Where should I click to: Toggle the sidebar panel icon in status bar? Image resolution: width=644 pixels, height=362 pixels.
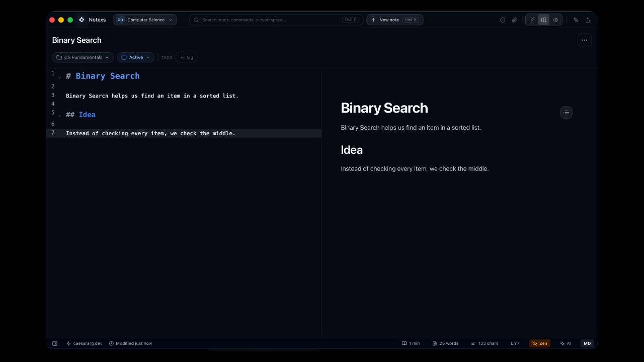pos(55,343)
